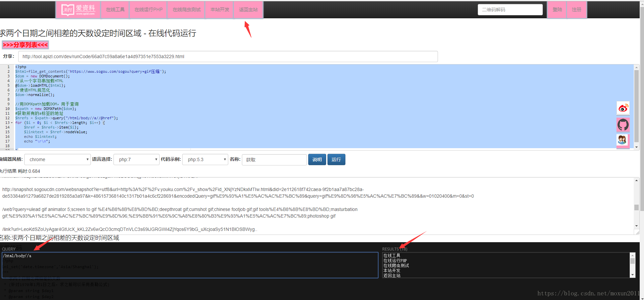Open the 在线爬虫测试 menu
The width and height of the screenshot is (644, 300).
pos(187,10)
